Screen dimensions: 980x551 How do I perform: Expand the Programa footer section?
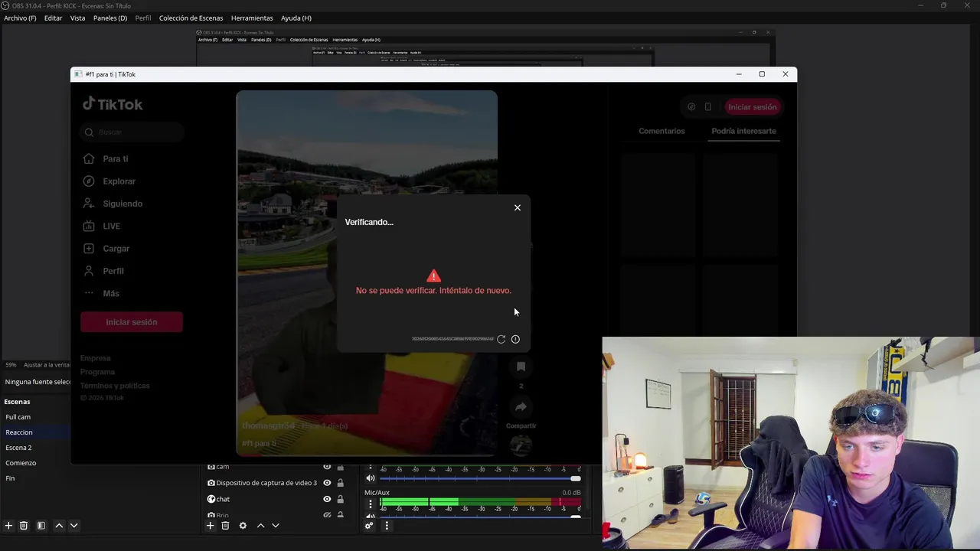point(97,372)
